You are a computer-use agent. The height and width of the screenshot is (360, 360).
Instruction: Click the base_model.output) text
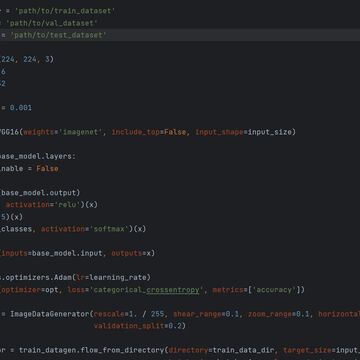[x=41, y=193]
